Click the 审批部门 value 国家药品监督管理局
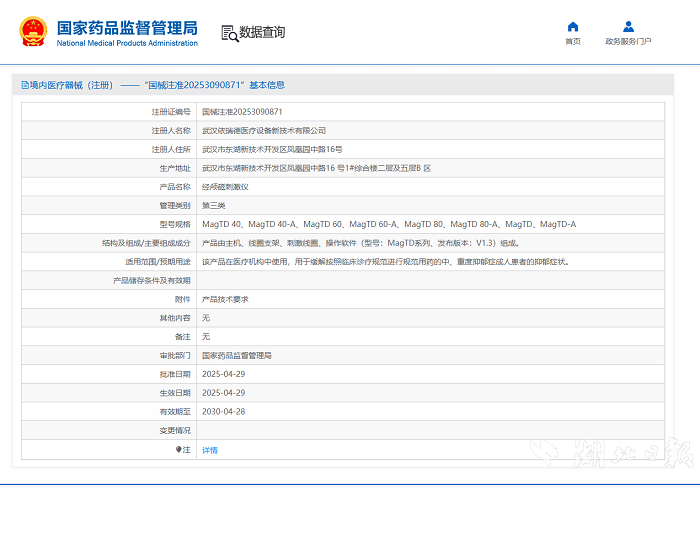700x545 pixels. pos(237,355)
